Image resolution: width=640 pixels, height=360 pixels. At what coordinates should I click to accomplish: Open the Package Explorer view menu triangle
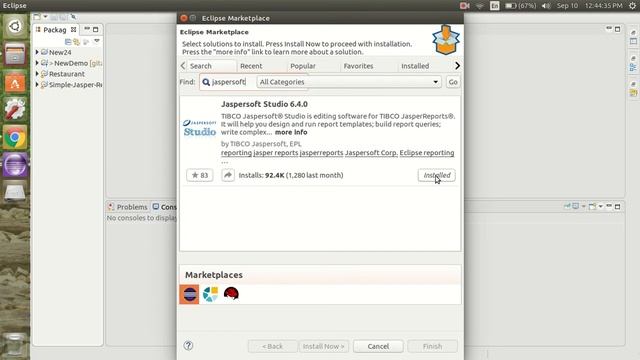[x=97, y=41]
